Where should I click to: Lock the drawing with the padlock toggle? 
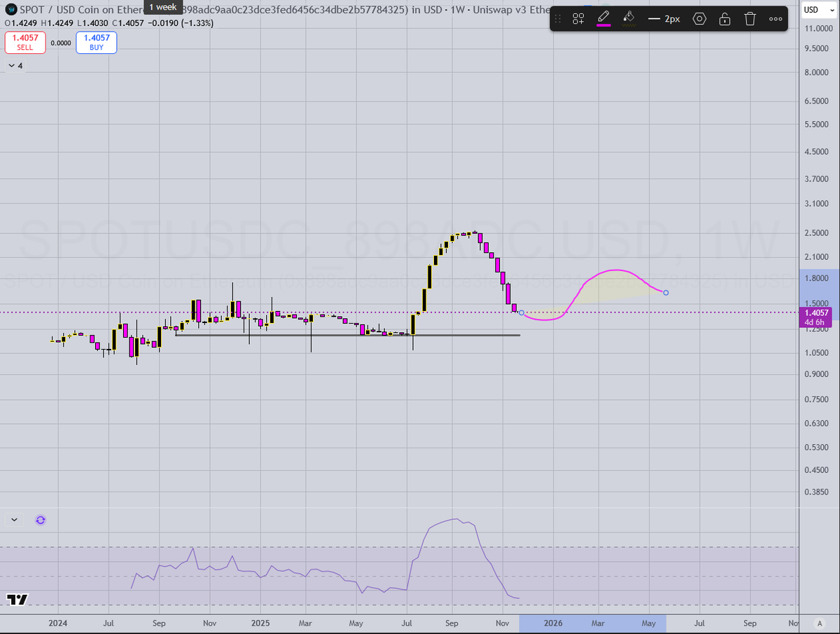click(724, 19)
